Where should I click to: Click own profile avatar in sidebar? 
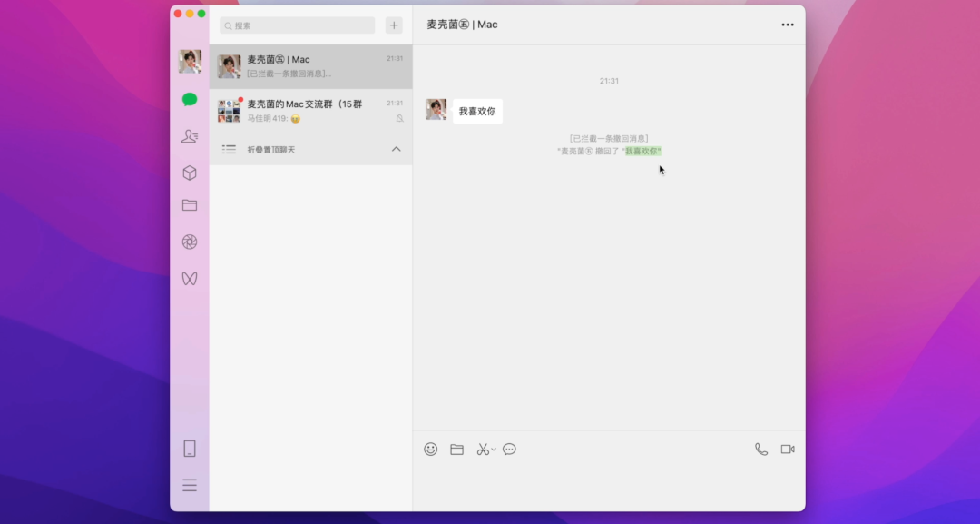point(190,62)
